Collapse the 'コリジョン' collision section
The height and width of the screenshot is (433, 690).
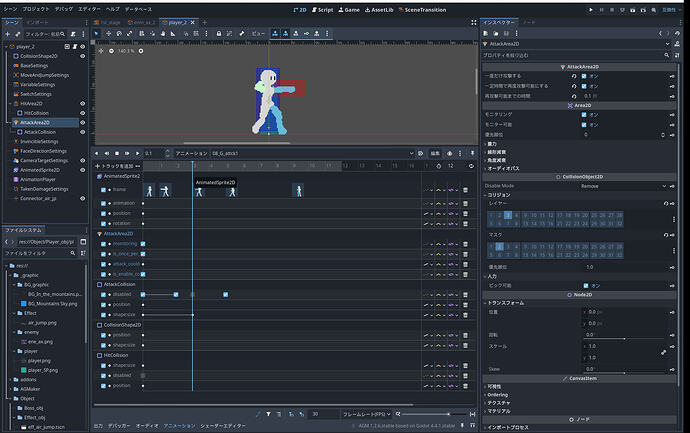tap(498, 195)
